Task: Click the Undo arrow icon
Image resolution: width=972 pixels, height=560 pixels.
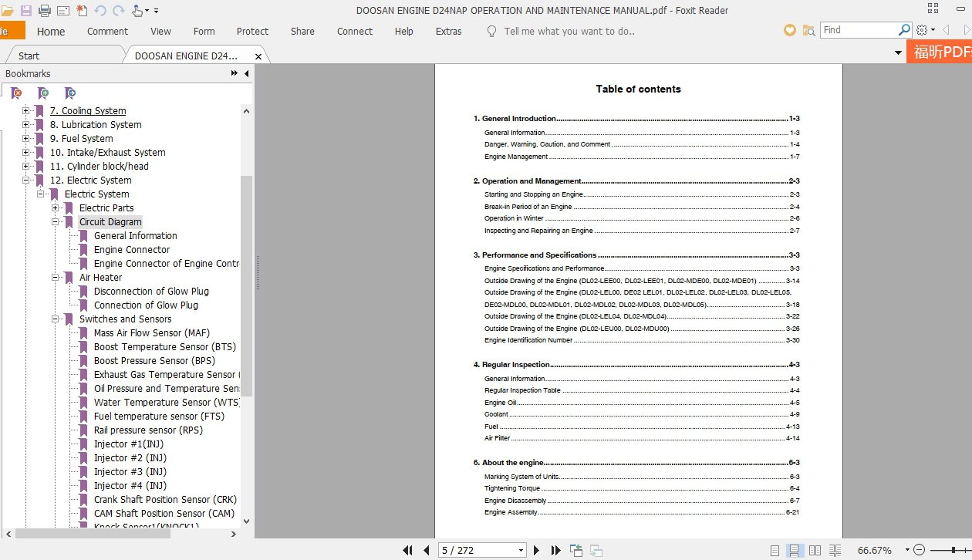Action: click(100, 11)
